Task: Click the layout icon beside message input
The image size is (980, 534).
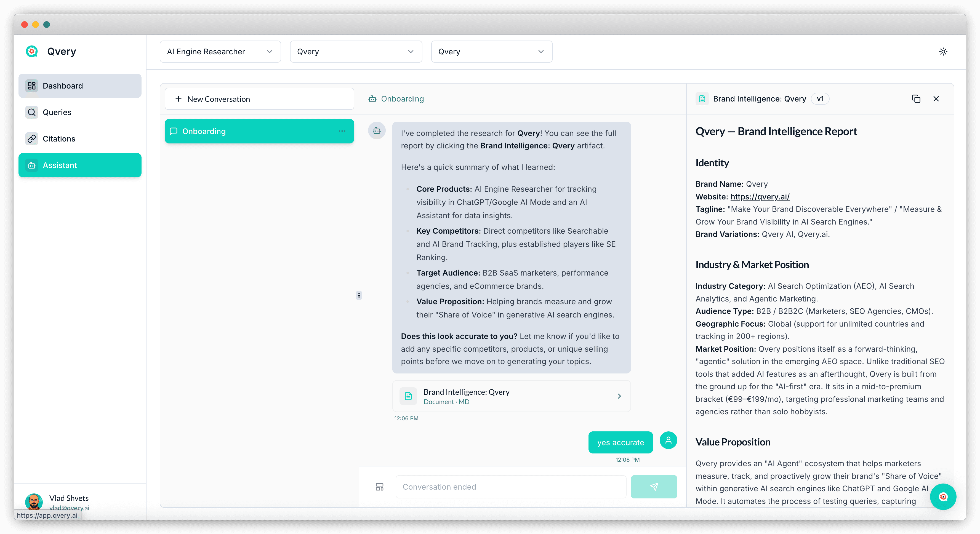Action: (x=379, y=487)
